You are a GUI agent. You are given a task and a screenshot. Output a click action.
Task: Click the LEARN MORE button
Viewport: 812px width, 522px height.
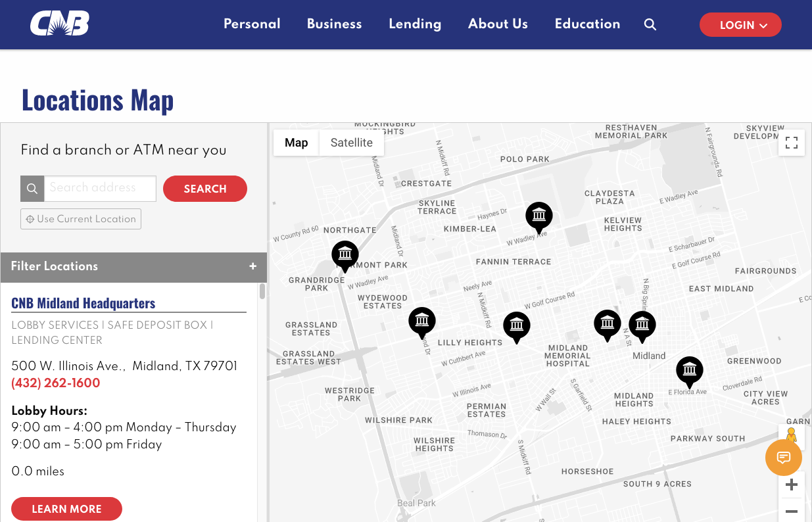(66, 509)
